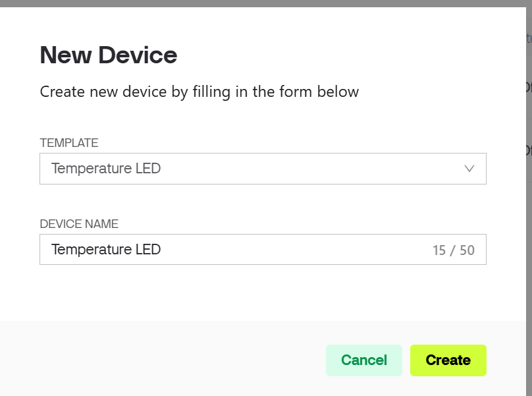
Task: Click the 'New Device' dialog heading
Action: coord(109,55)
